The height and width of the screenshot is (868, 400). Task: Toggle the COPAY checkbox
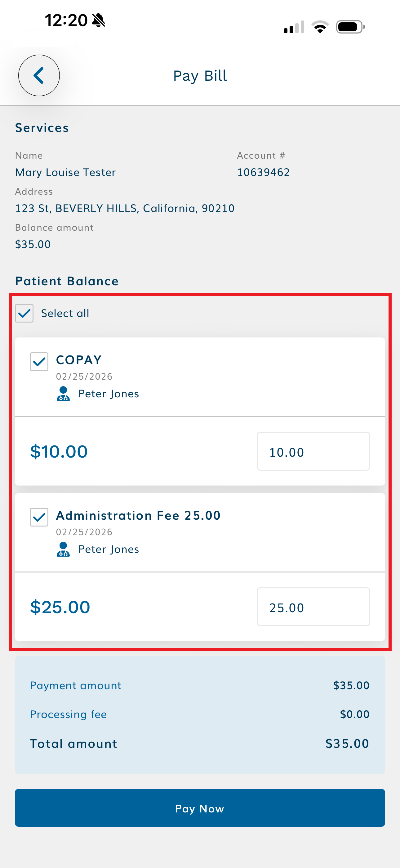[x=39, y=362]
